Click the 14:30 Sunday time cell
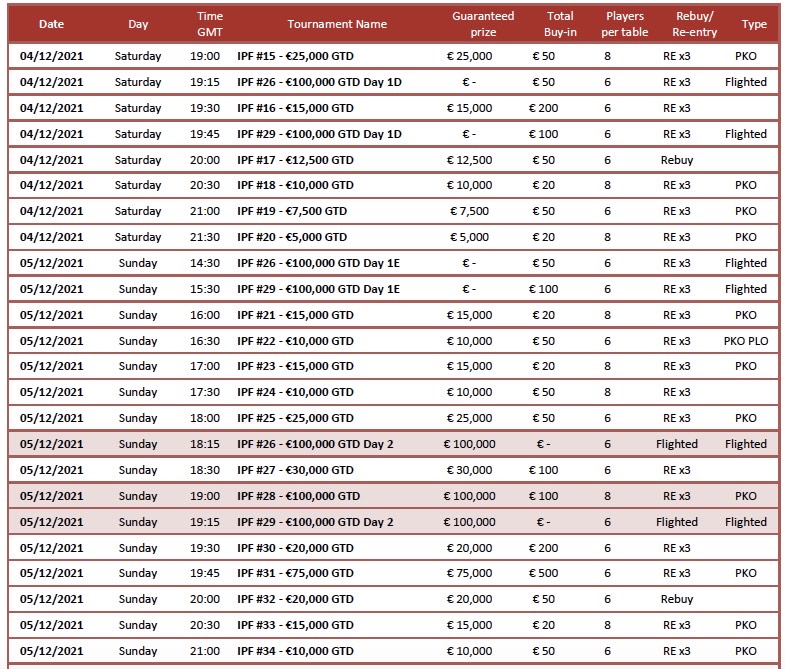Image resolution: width=785 pixels, height=669 pixels. click(205, 263)
